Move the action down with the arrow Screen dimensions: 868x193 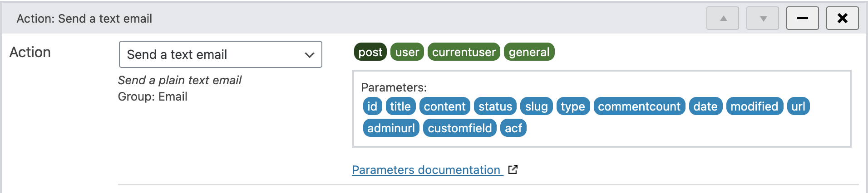coord(763,19)
